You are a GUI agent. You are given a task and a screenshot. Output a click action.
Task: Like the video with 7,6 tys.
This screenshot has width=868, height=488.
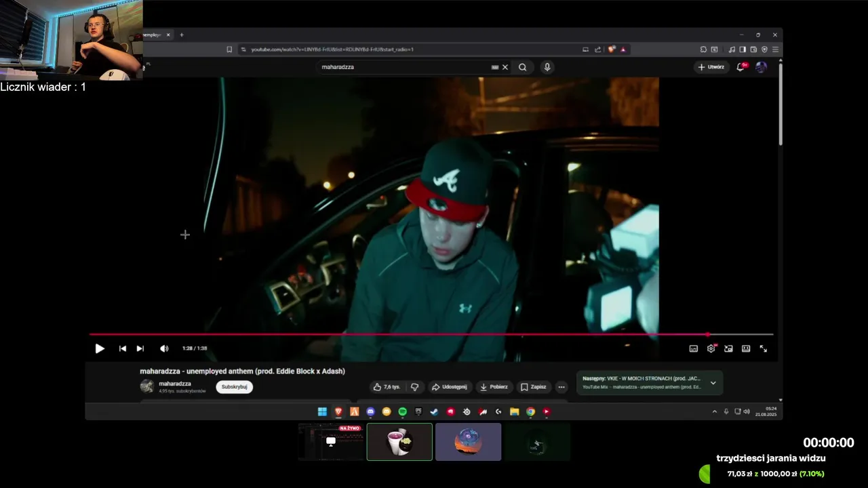click(387, 387)
